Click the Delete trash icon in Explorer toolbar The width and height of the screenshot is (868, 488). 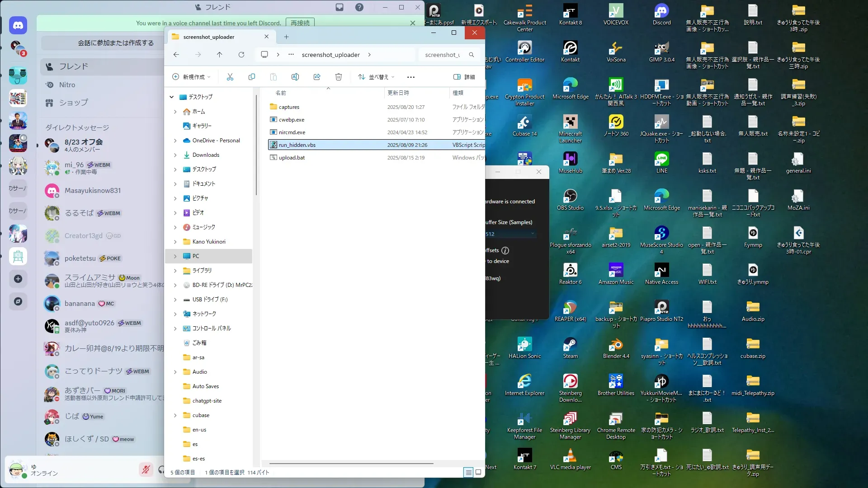(339, 77)
